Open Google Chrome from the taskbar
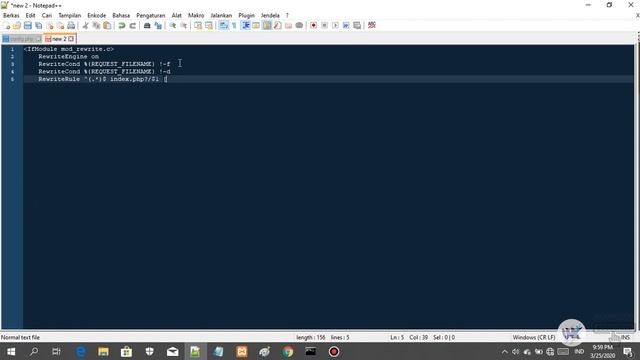The width and height of the screenshot is (640, 360). coord(288,351)
